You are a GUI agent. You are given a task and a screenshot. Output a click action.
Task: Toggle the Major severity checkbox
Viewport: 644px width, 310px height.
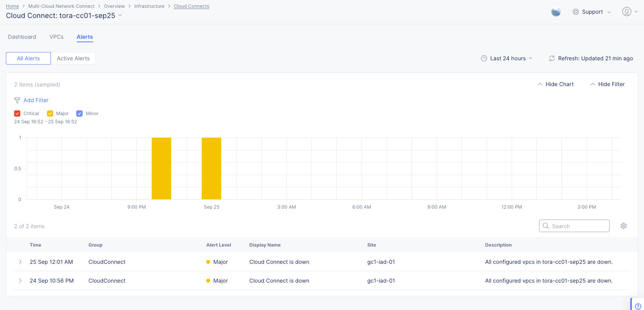tap(50, 114)
